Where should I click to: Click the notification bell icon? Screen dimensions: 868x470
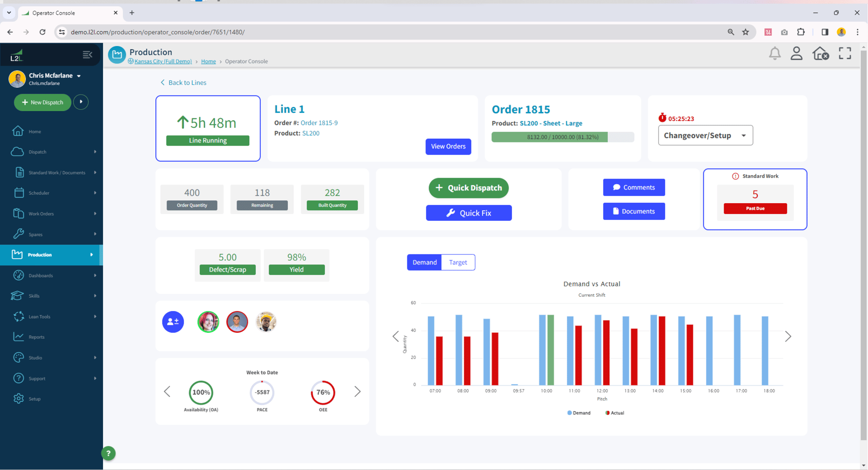point(774,53)
